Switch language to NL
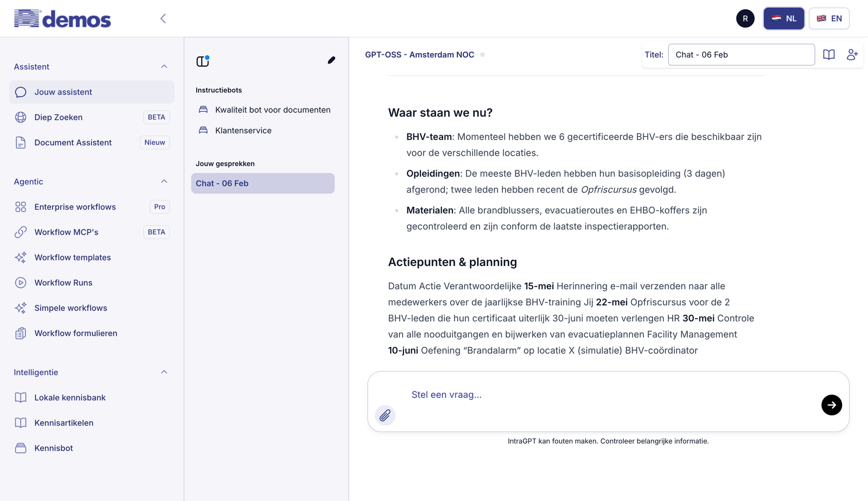868x501 pixels. pyautogui.click(x=783, y=18)
